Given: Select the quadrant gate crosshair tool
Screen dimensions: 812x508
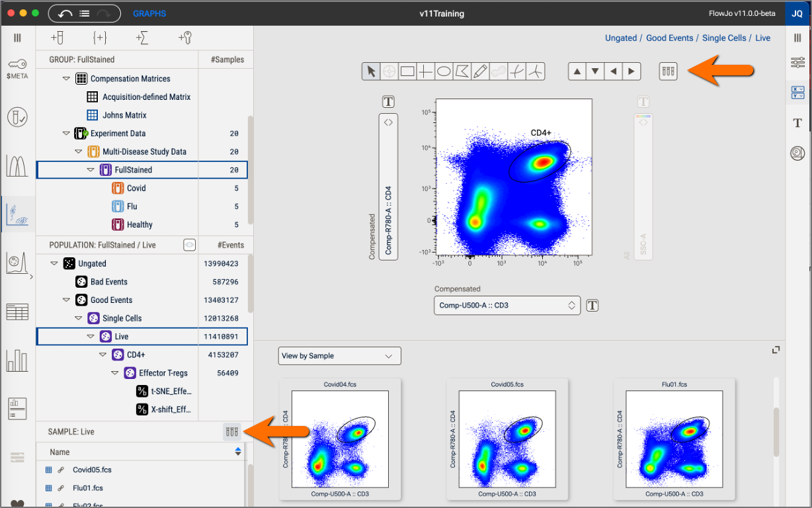Looking at the screenshot, I should point(426,71).
